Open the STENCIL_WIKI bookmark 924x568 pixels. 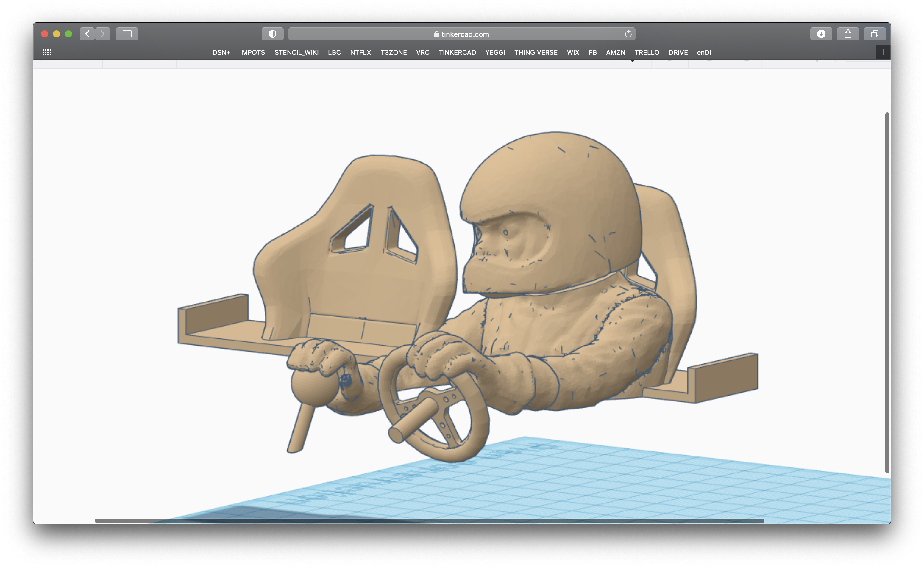click(296, 52)
